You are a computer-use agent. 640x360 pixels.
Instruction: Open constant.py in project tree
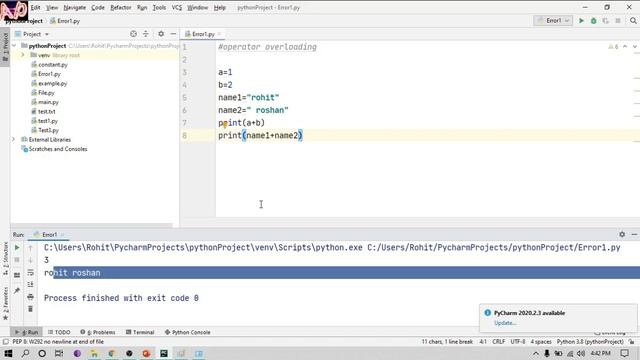53,64
